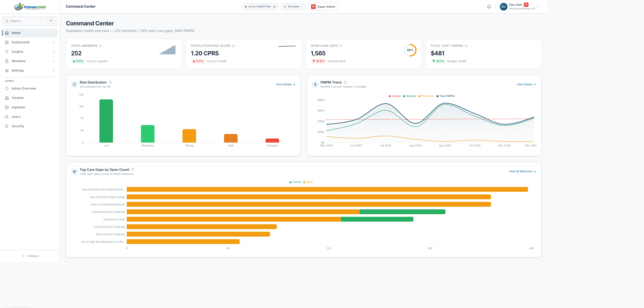
Task: Click View Details for Risk Distribution
Action: click(286, 85)
